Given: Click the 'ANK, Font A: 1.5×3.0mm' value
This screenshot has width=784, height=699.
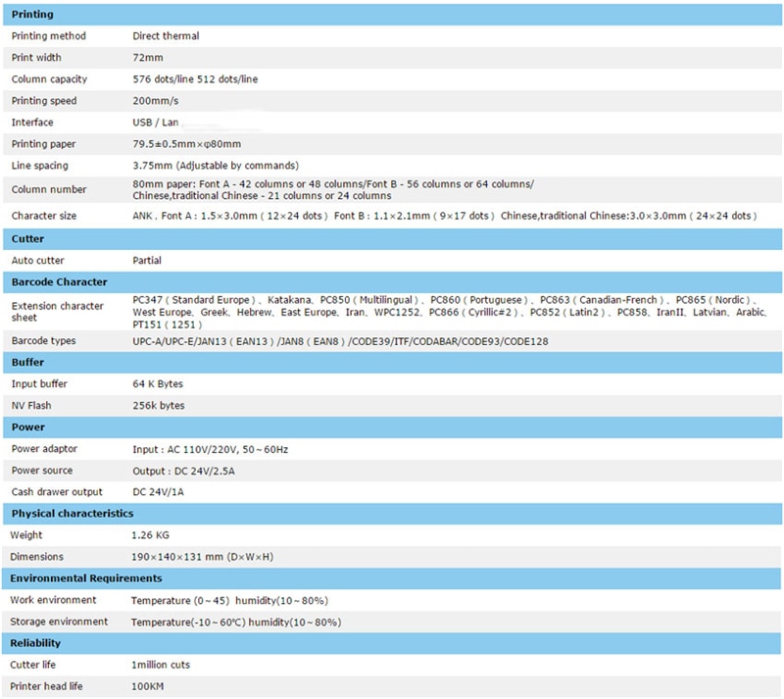Looking at the screenshot, I should 445,216.
